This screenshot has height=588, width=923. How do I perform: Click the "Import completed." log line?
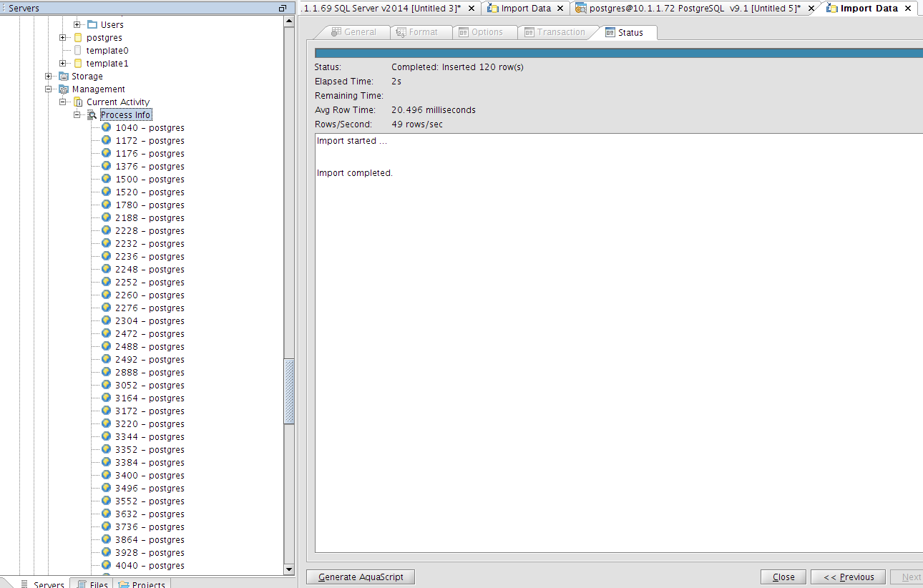(x=355, y=173)
